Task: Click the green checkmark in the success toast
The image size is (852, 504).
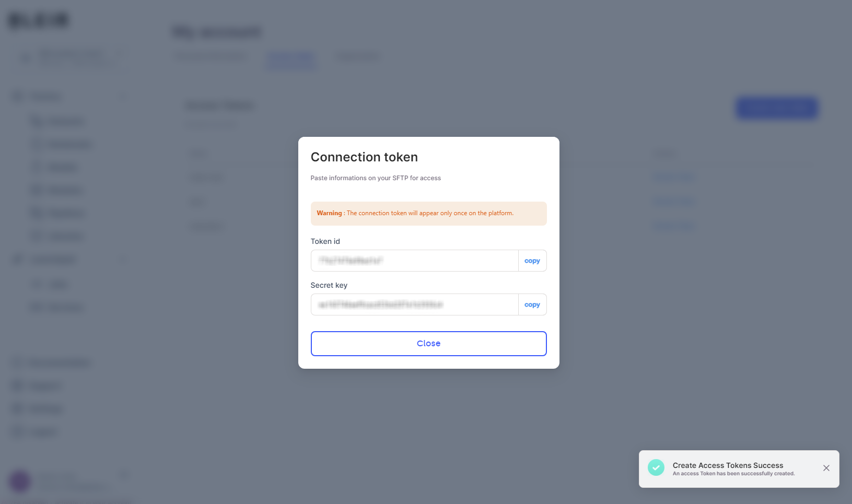Action: point(656,467)
